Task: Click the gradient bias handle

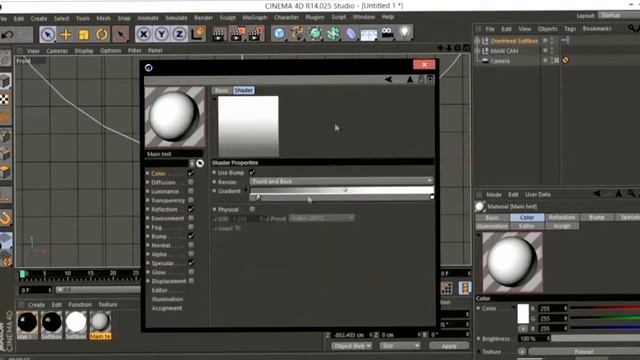Action: click(x=345, y=190)
